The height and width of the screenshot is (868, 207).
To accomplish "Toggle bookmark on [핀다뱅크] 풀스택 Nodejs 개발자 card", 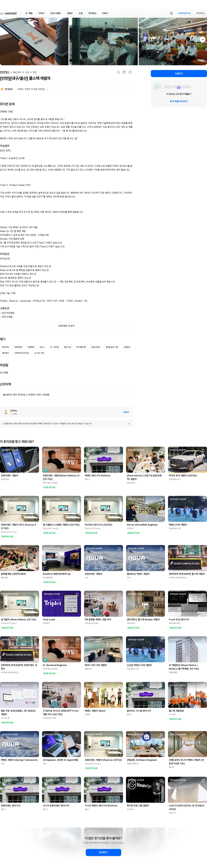I will (x=161, y=595).
